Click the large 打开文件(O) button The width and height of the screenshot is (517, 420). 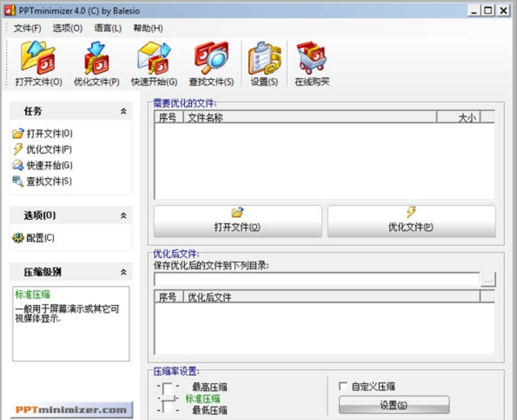click(238, 221)
